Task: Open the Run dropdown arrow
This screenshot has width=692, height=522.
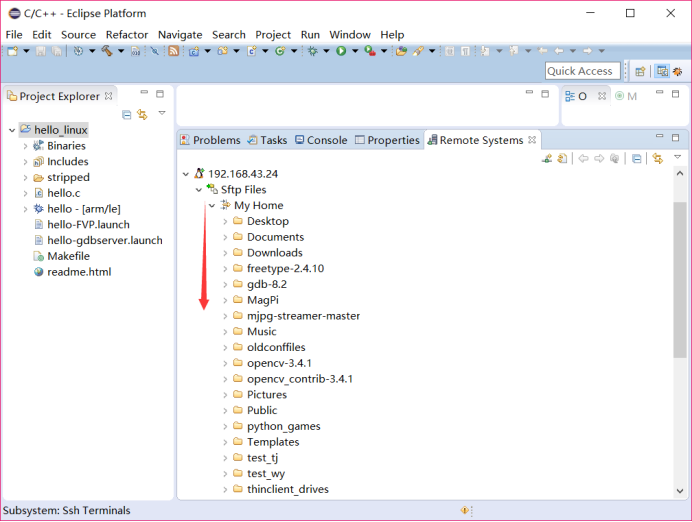Action: pos(355,51)
